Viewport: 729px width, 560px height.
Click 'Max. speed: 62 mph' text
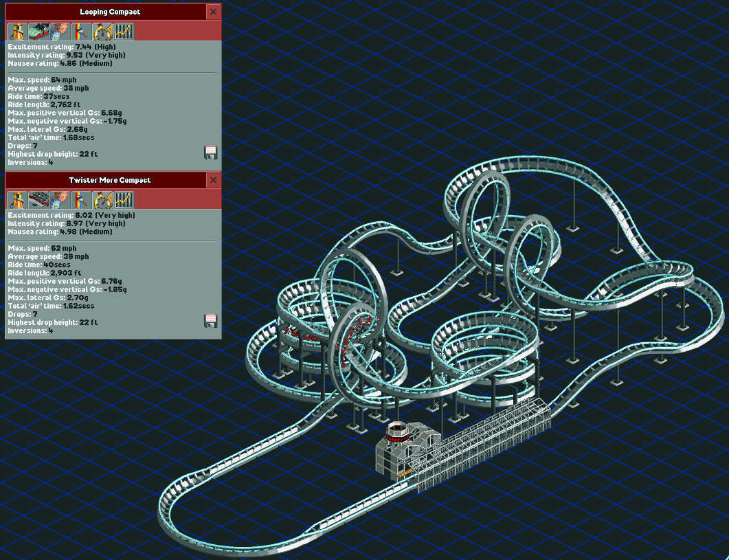pos(42,248)
